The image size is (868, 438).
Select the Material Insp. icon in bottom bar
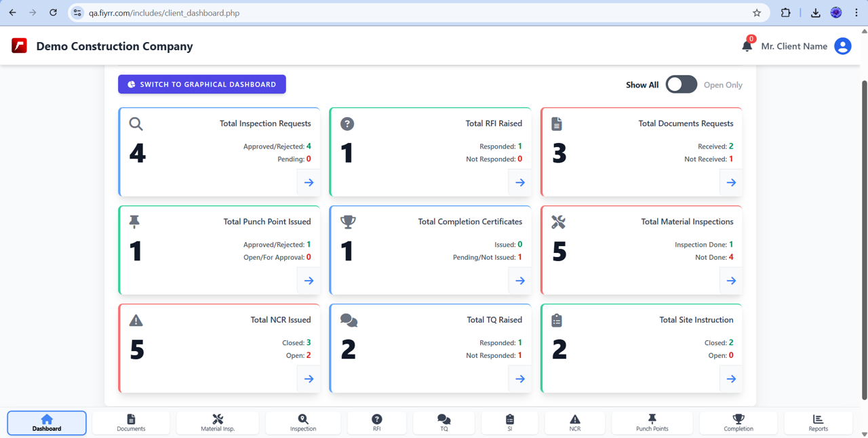[217, 422]
